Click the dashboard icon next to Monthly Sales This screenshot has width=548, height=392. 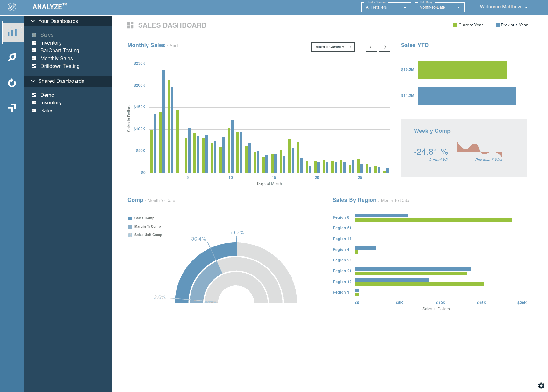pos(34,58)
